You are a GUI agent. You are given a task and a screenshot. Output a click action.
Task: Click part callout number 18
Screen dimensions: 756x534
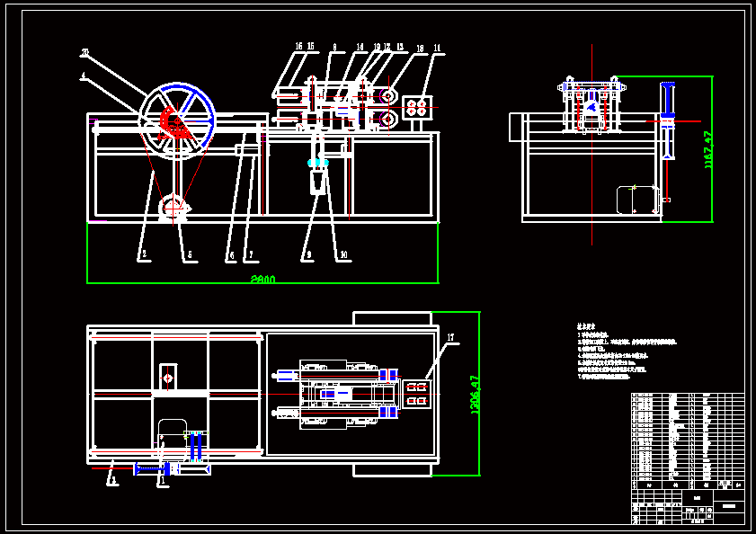pyautogui.click(x=420, y=49)
